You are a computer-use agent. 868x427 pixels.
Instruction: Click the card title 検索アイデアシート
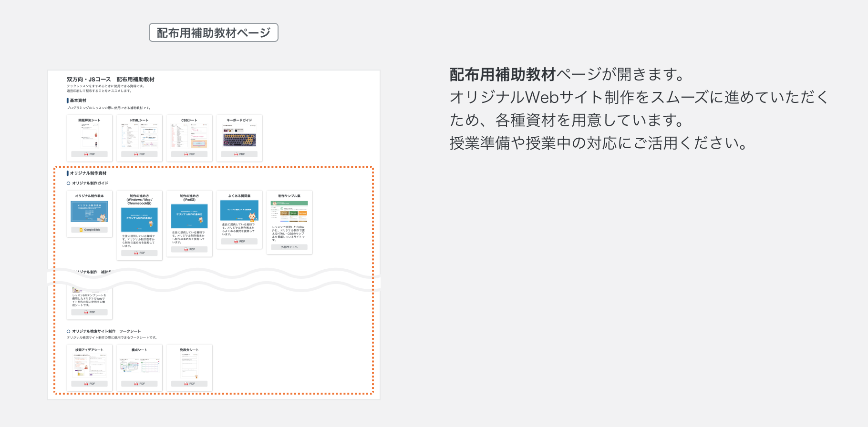point(89,350)
